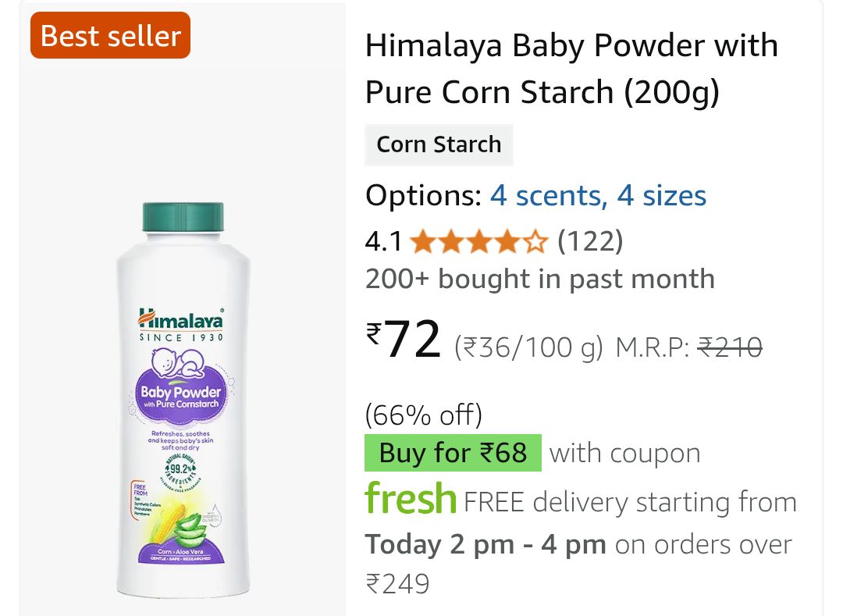Click the 200+ bought in past month text
The height and width of the screenshot is (616, 843).
[x=539, y=279]
